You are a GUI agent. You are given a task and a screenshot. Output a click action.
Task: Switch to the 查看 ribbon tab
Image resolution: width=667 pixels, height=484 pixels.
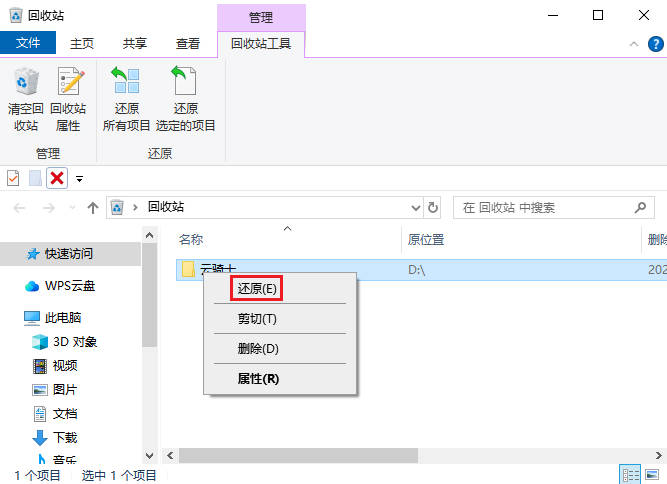pyautogui.click(x=187, y=44)
